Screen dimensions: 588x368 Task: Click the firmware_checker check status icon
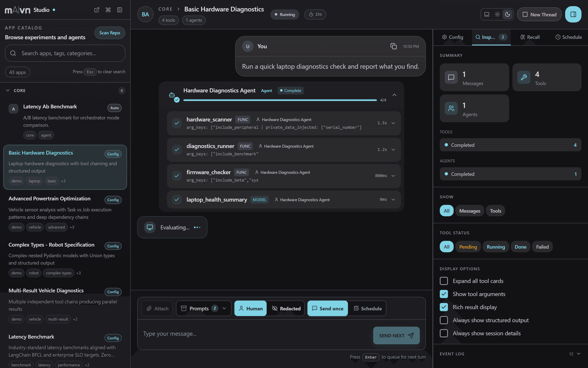[177, 176]
